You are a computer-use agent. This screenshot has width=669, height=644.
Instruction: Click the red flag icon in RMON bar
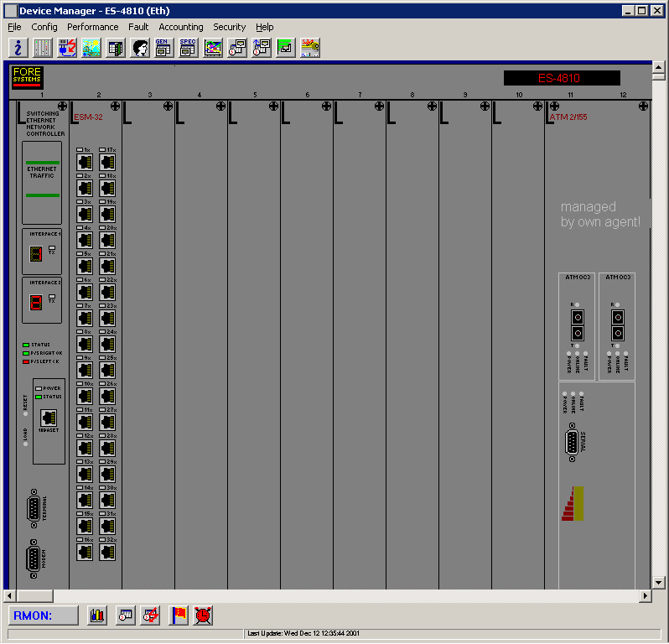[179, 615]
